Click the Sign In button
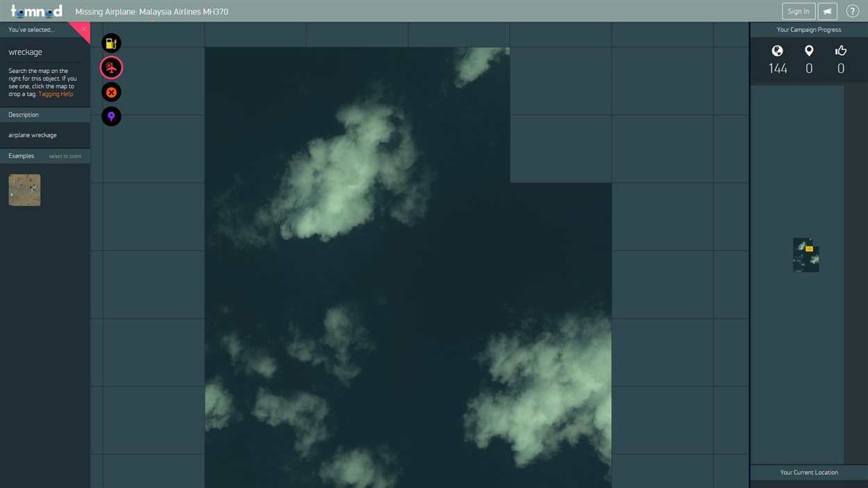Viewport: 868px width, 488px height. click(799, 11)
